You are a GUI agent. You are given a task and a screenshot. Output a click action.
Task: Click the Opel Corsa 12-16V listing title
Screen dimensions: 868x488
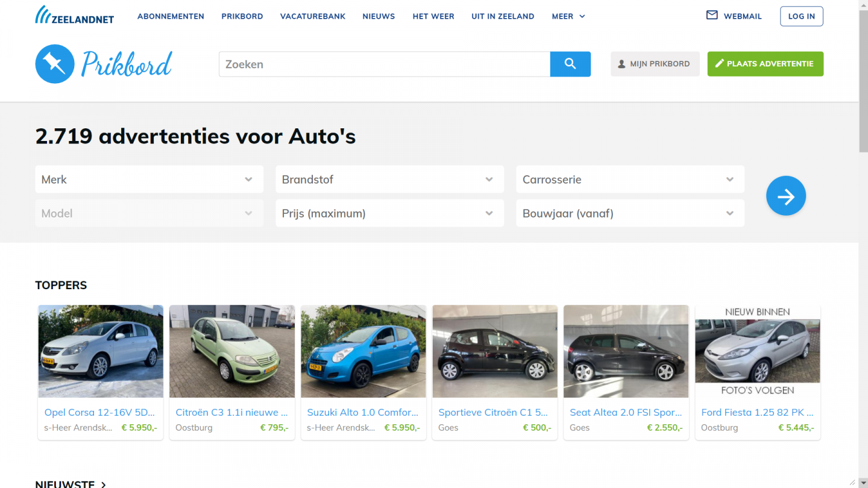100,413
